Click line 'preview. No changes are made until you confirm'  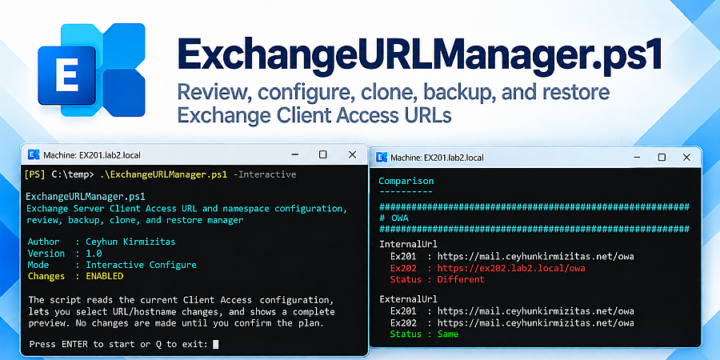(177, 323)
